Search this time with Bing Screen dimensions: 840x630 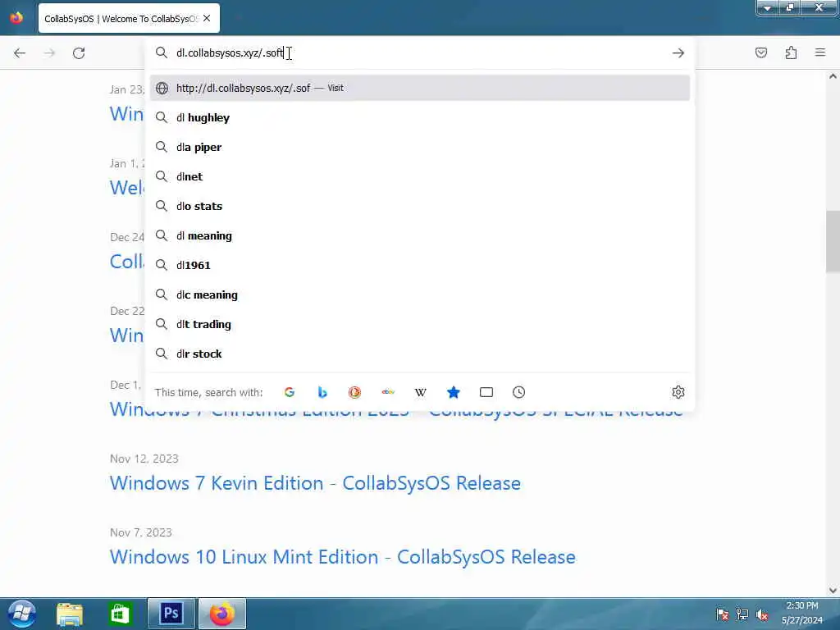[x=322, y=392]
